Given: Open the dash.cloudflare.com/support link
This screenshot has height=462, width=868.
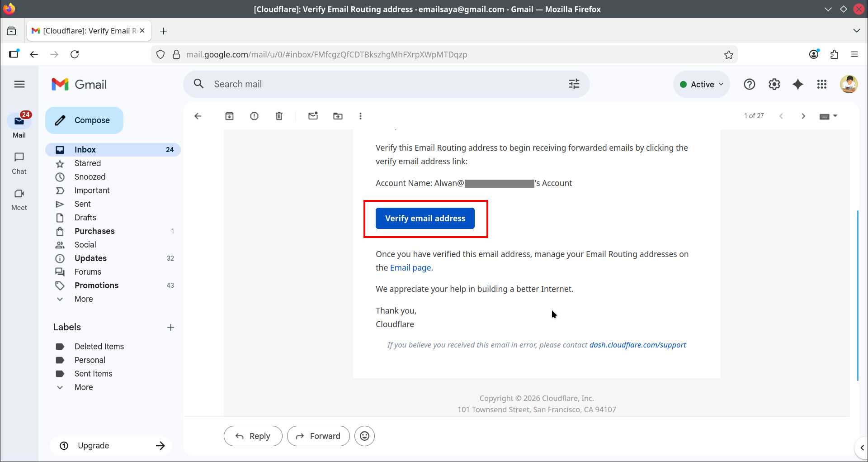Looking at the screenshot, I should pyautogui.click(x=637, y=345).
